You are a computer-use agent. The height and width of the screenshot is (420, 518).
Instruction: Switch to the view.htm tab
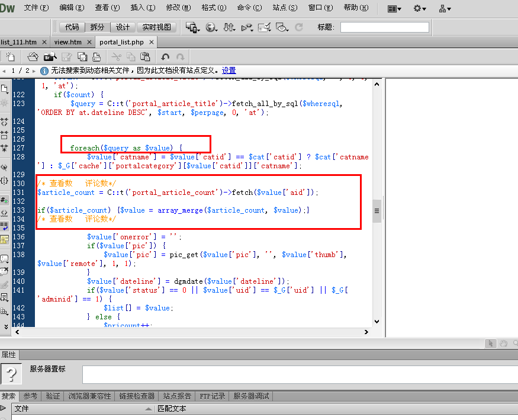point(68,42)
